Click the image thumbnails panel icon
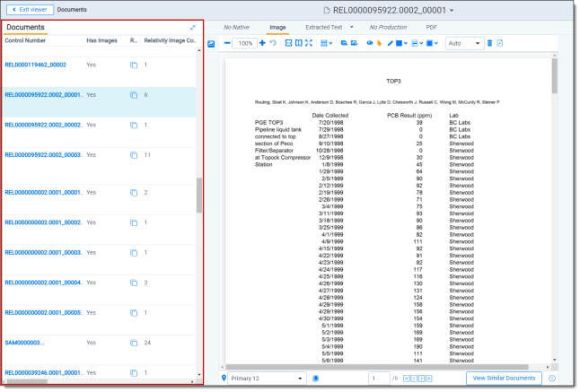Viewport: 580px width, 392px height. coord(211,43)
